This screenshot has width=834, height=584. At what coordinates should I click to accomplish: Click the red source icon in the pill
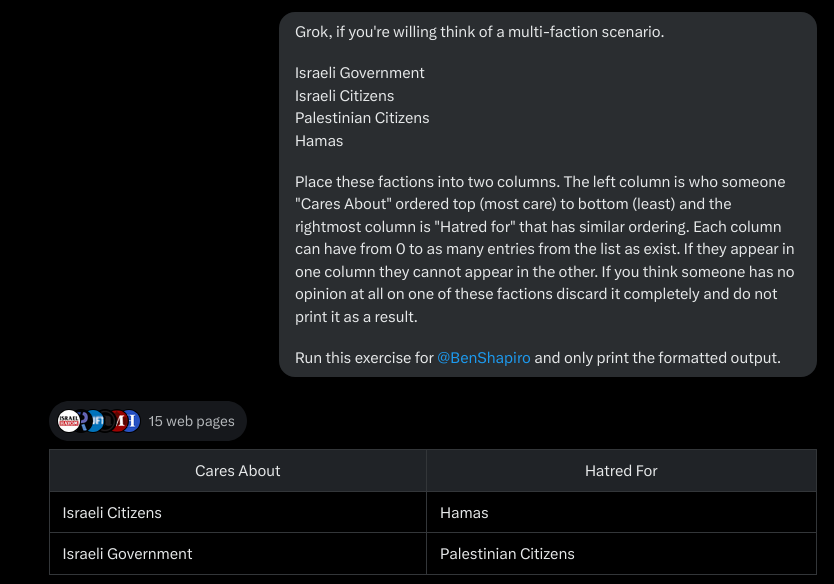tap(120, 421)
